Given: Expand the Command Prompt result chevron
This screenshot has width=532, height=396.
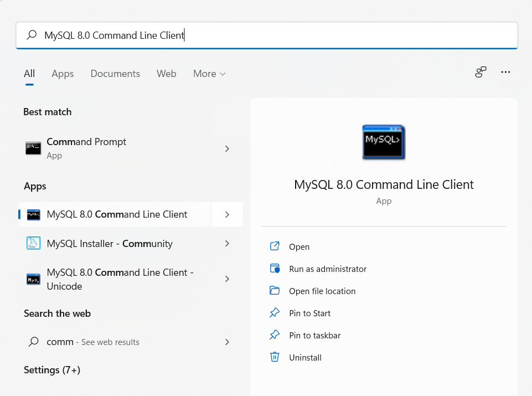Looking at the screenshot, I should (226, 148).
